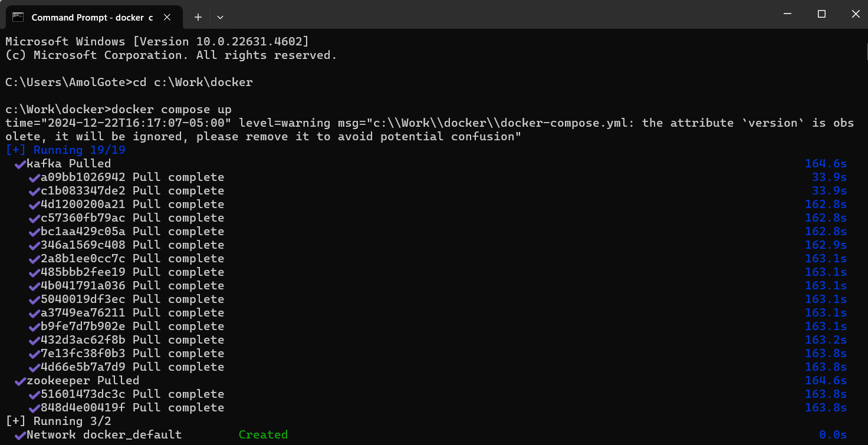868x445 pixels.
Task: Close the Command Prompt docker tab
Action: tap(167, 17)
